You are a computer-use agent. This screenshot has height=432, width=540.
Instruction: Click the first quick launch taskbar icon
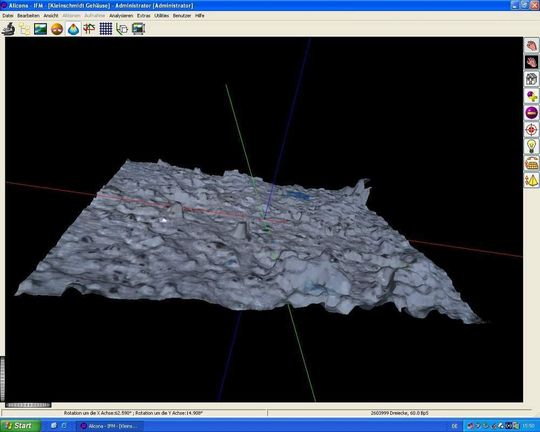(54, 426)
